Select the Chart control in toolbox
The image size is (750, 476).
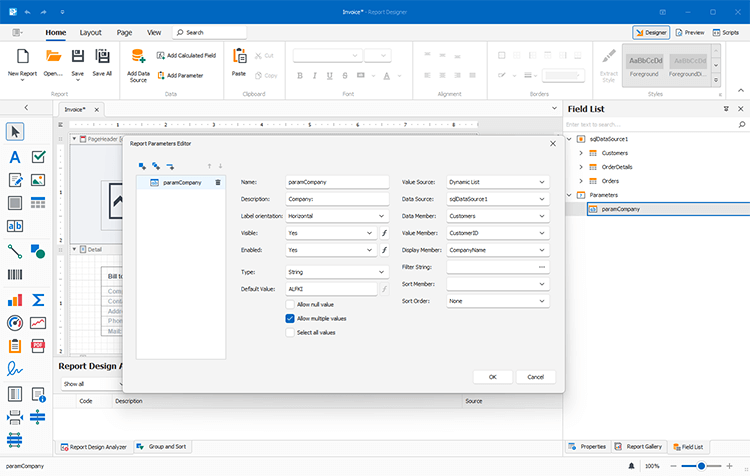click(x=15, y=299)
